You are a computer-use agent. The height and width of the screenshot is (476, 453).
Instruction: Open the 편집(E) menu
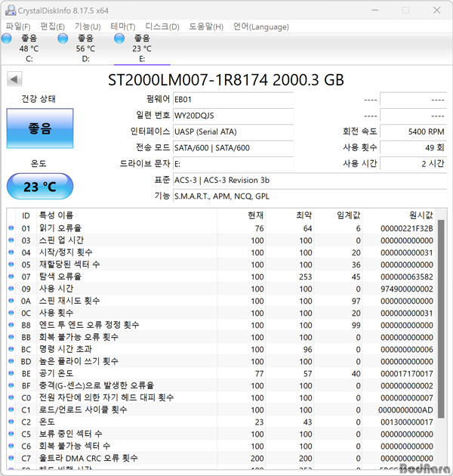pyautogui.click(x=53, y=26)
